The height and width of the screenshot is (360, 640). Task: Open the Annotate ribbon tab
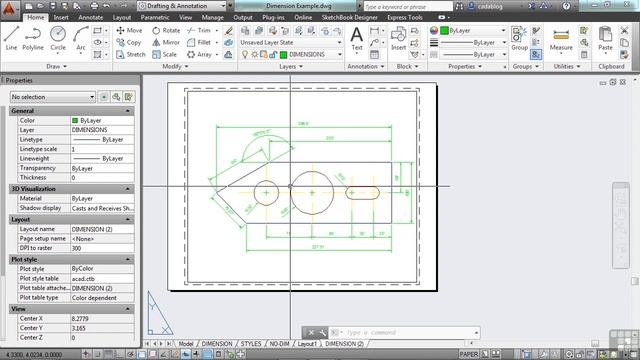91,18
